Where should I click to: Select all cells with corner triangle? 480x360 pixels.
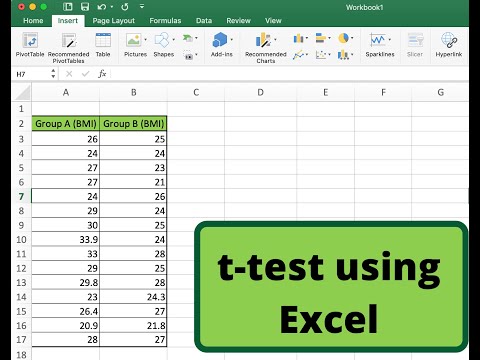[x=23, y=92]
